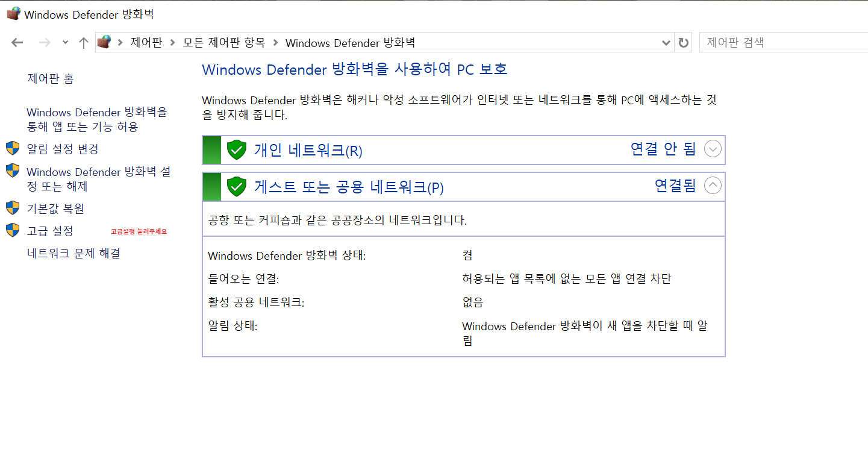Open 네트워크 문제 해결 link
The image size is (868, 476).
click(73, 253)
